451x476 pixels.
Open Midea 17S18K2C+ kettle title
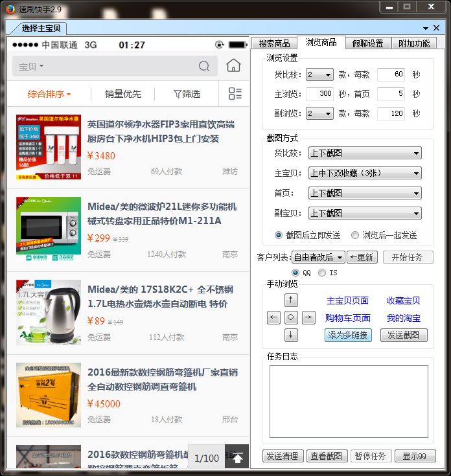[x=160, y=297]
